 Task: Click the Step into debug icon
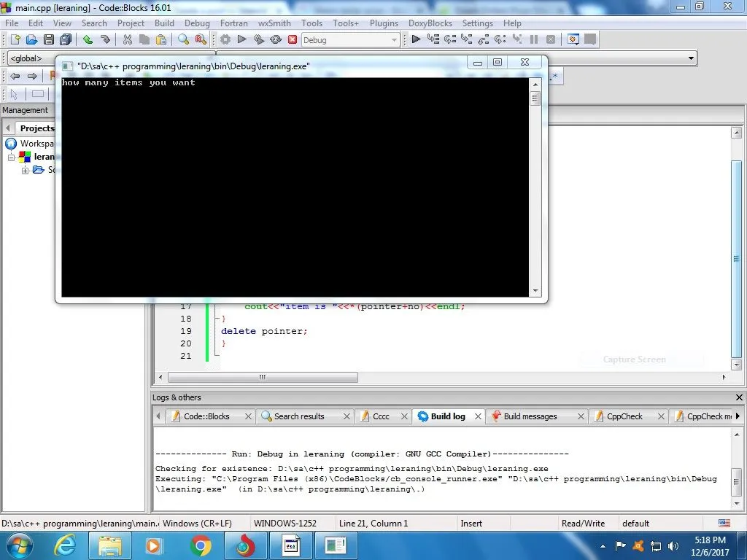(466, 39)
